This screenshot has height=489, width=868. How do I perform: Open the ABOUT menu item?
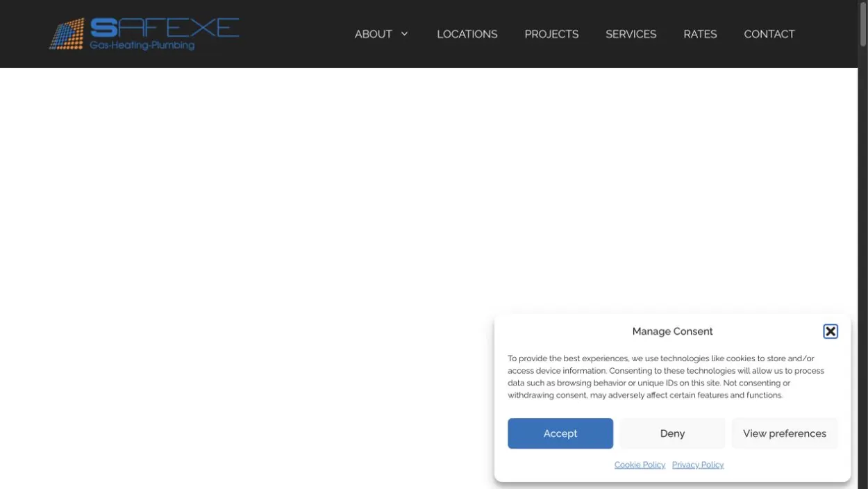pyautogui.click(x=374, y=34)
